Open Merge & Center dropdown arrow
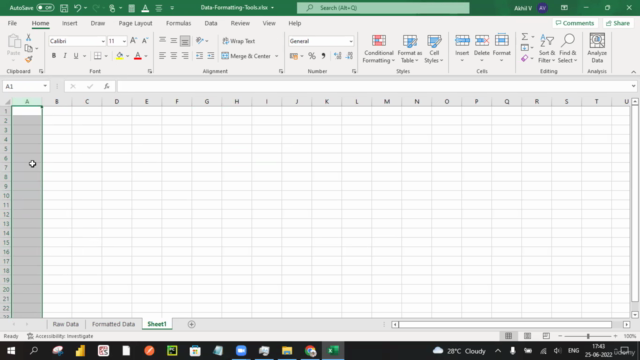The image size is (640, 360). point(276,56)
